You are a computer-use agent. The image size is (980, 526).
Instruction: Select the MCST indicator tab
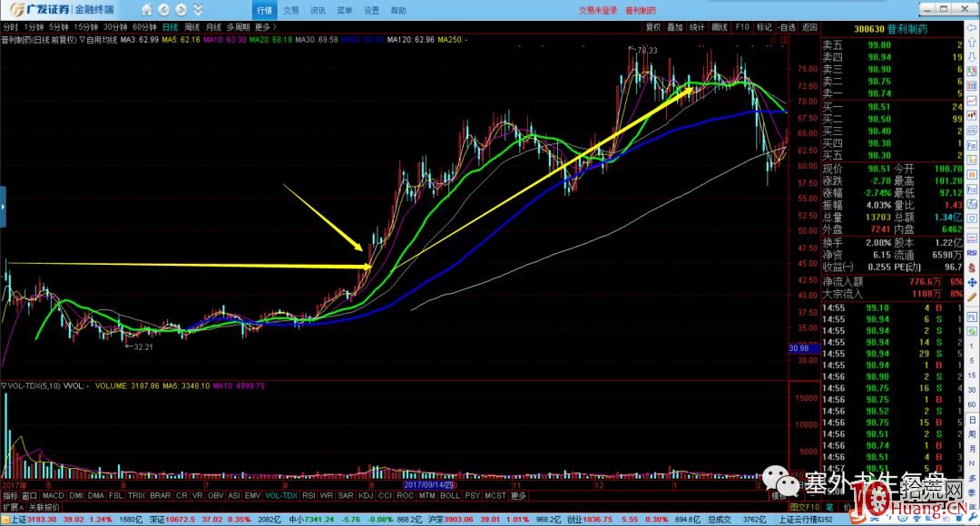point(495,495)
